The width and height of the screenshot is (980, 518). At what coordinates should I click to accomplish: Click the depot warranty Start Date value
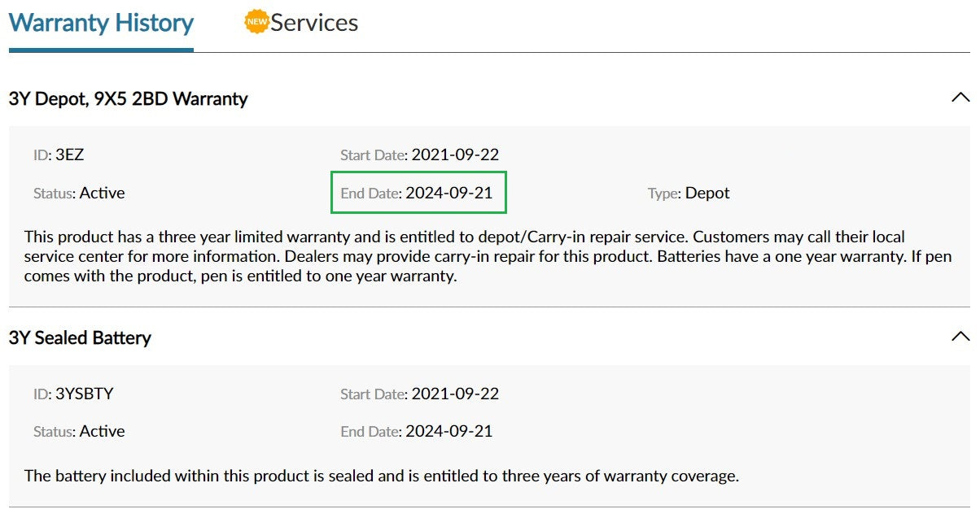(455, 155)
